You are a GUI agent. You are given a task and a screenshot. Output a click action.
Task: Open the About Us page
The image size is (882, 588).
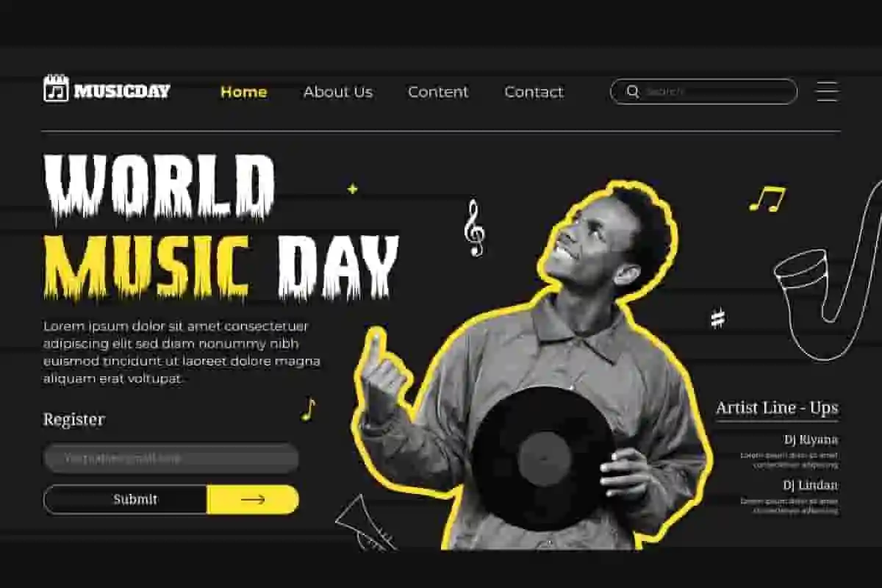point(338,92)
